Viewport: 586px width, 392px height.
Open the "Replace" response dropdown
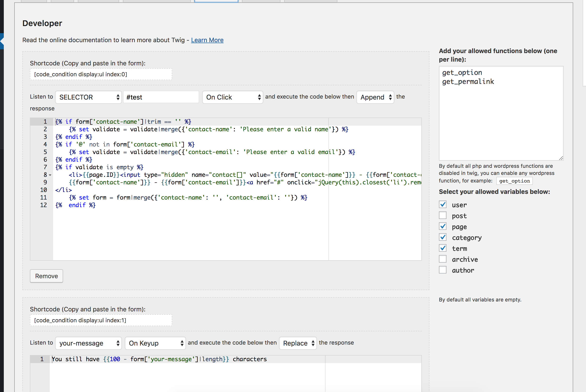[x=298, y=343]
